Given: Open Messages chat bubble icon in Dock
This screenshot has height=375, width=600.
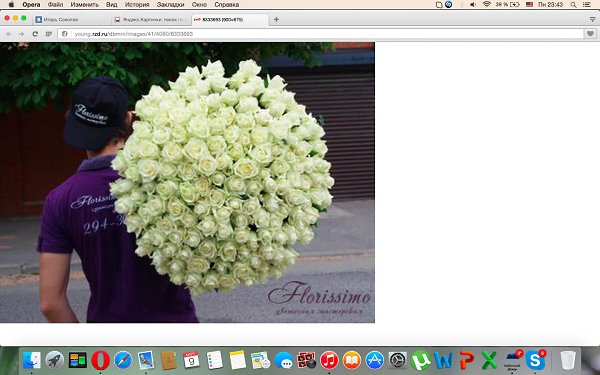Looking at the screenshot, I should tap(284, 360).
